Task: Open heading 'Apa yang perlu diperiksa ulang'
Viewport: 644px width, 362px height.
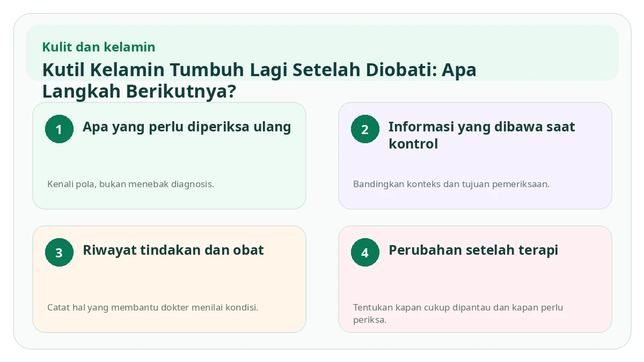Action: point(187,127)
